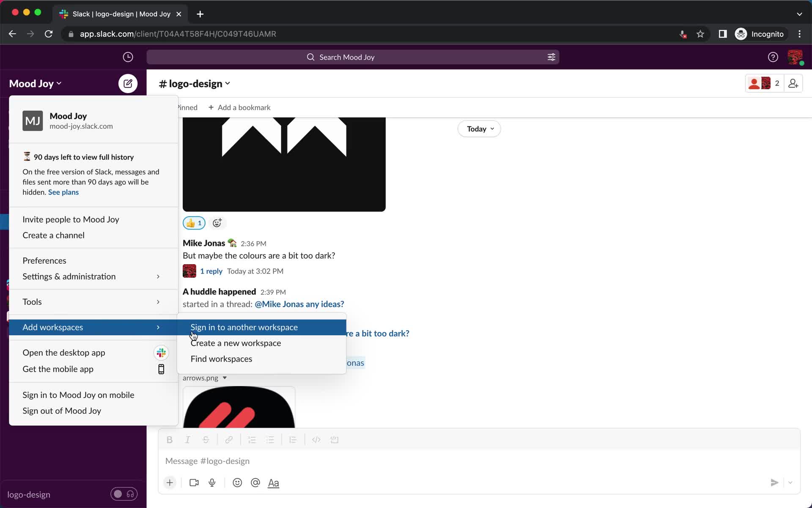Open the black logo image thumbnail
Image resolution: width=812 pixels, height=508 pixels.
pos(284,164)
